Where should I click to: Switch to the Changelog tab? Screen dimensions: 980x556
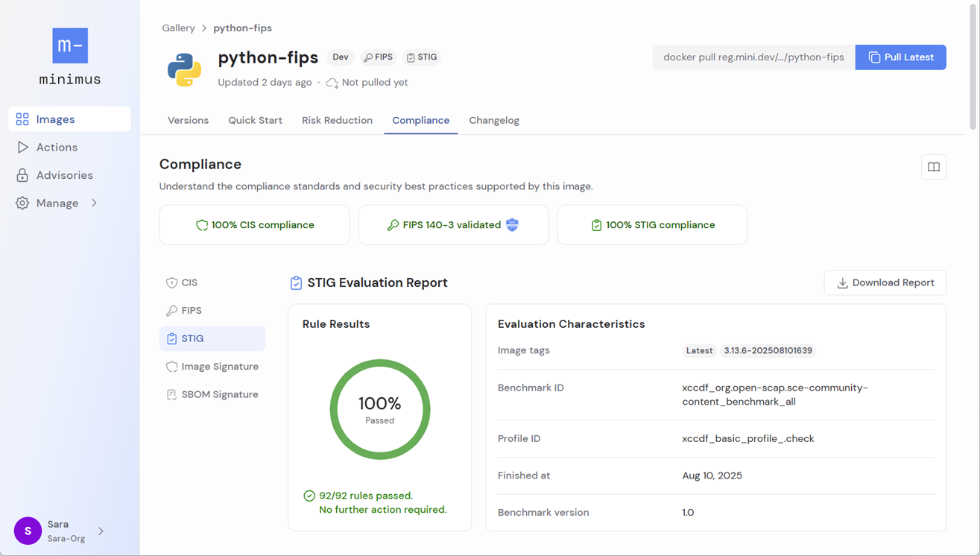(494, 120)
